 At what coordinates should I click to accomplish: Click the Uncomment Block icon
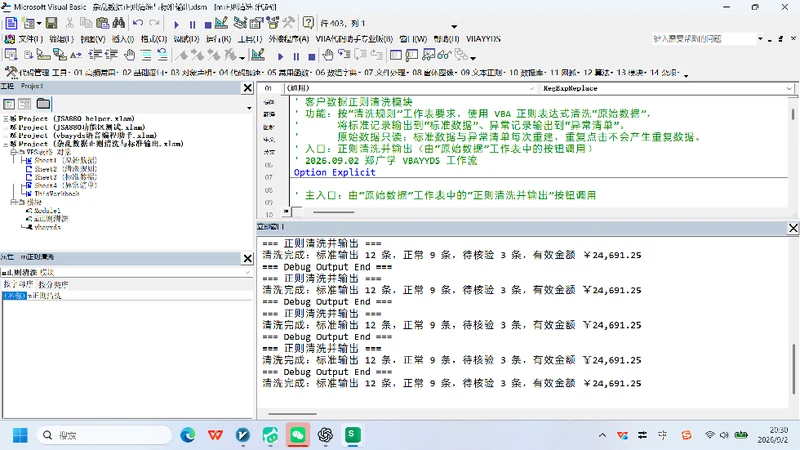(x=162, y=55)
